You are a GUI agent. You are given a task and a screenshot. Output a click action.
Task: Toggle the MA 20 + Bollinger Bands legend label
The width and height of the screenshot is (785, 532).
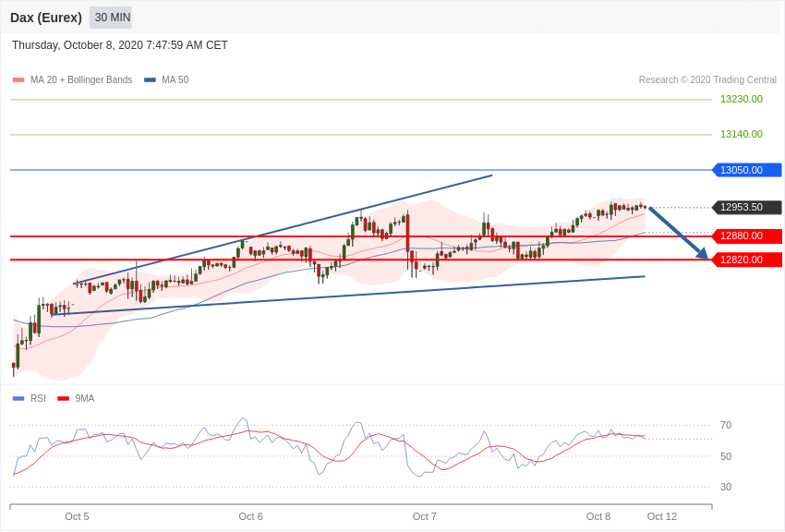pos(81,80)
